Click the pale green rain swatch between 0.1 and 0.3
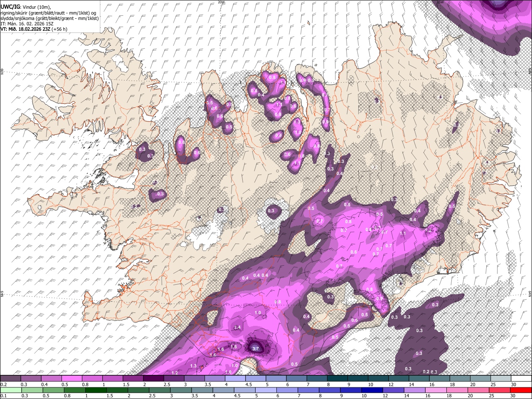This screenshot has width=532, height=399. [x=11, y=390]
